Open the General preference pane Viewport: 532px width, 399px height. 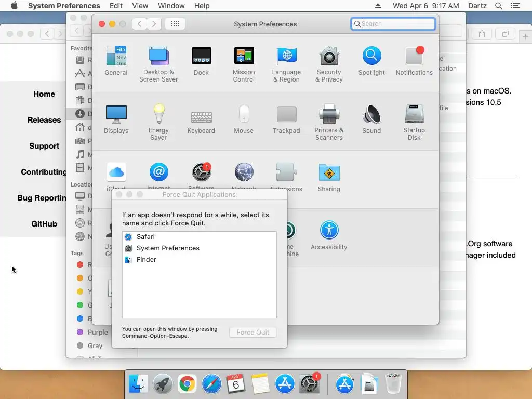tap(116, 61)
